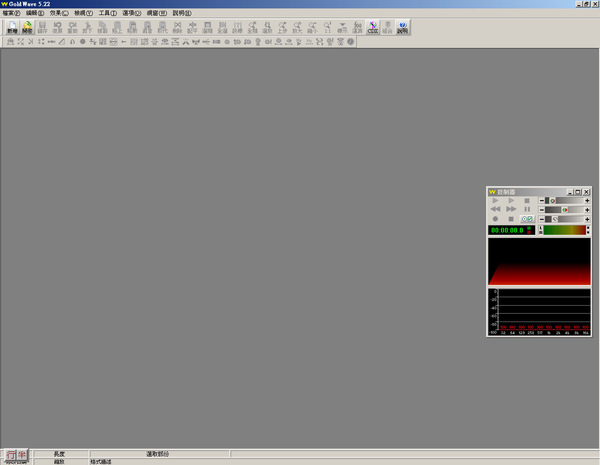600x465 pixels.
Task: Click the Fast Forward button in Control window
Action: (511, 209)
